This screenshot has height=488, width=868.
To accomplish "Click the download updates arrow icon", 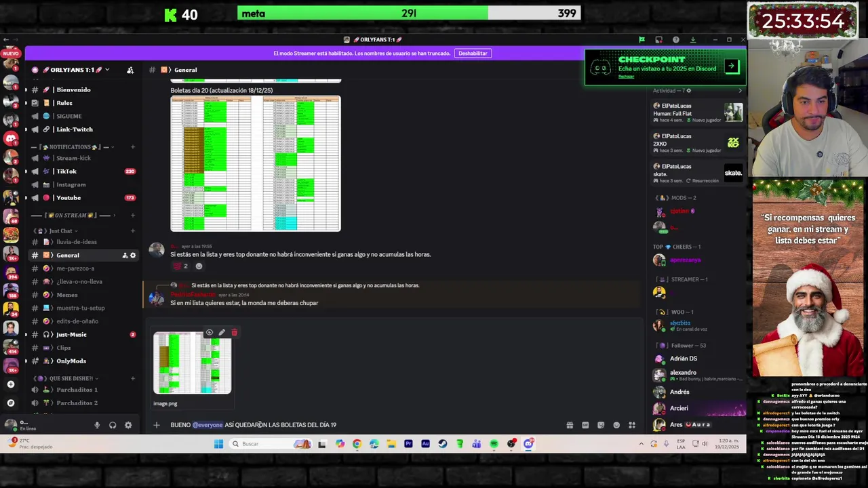I will coord(692,39).
